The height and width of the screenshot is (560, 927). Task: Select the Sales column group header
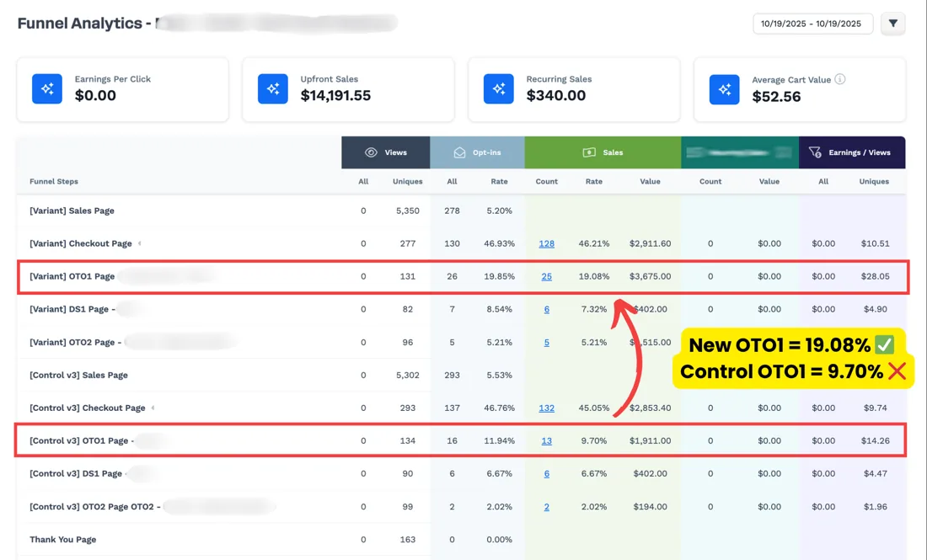pyautogui.click(x=603, y=152)
